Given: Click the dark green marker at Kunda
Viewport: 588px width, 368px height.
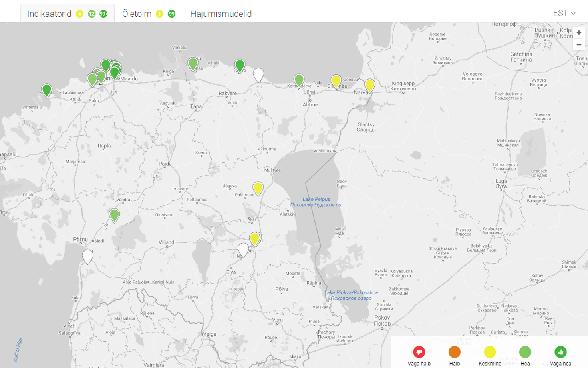Looking at the screenshot, I should coord(240,66).
